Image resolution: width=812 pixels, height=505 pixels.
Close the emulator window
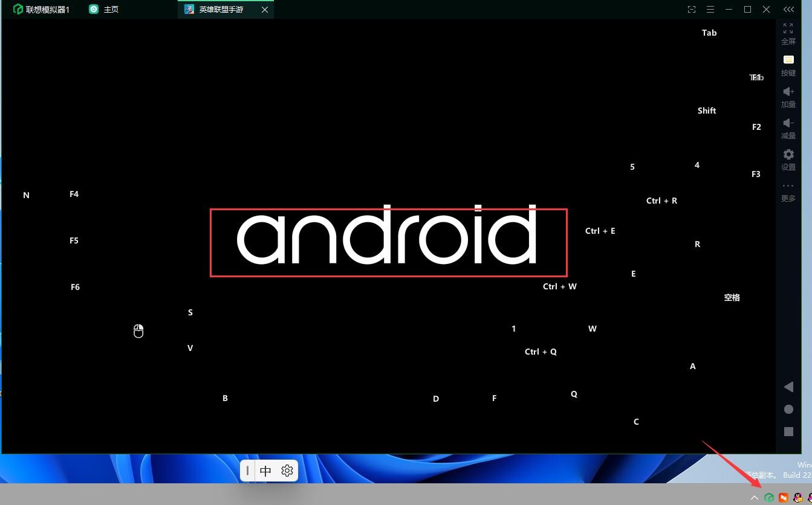[x=766, y=9]
